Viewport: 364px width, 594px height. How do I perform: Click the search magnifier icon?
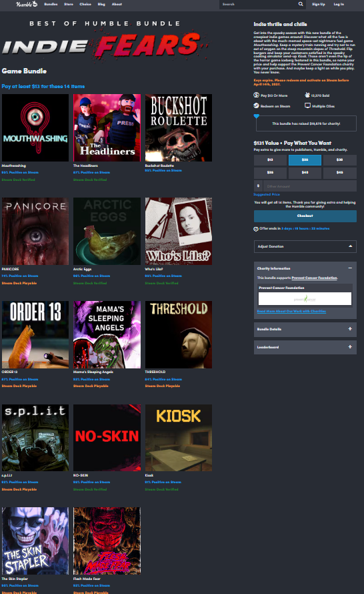tap(301, 4)
